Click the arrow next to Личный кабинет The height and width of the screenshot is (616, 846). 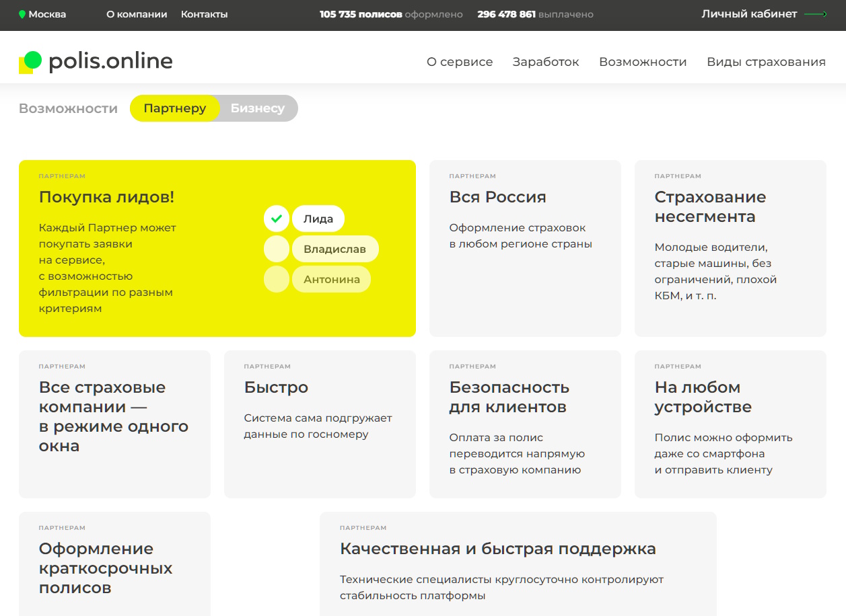[x=816, y=14]
